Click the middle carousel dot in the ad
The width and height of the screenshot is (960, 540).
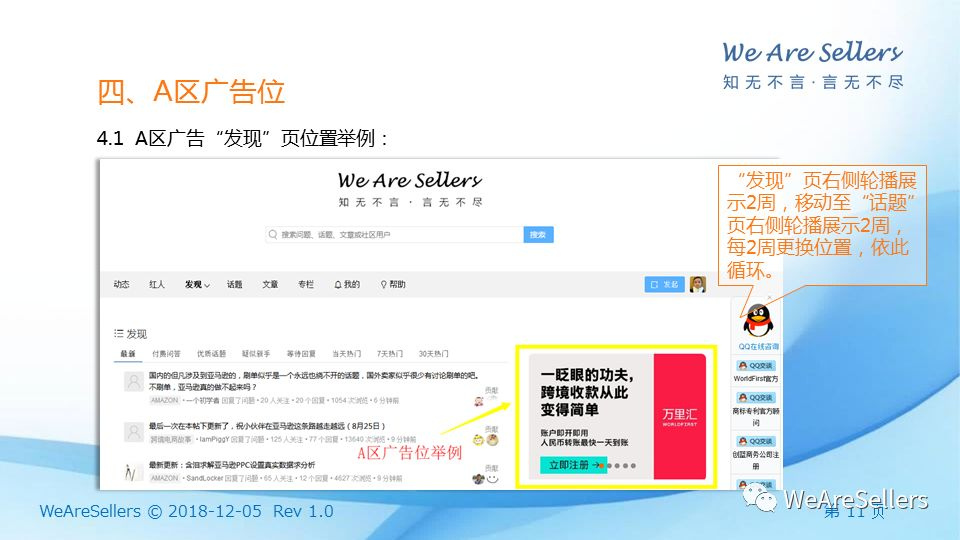(617, 466)
